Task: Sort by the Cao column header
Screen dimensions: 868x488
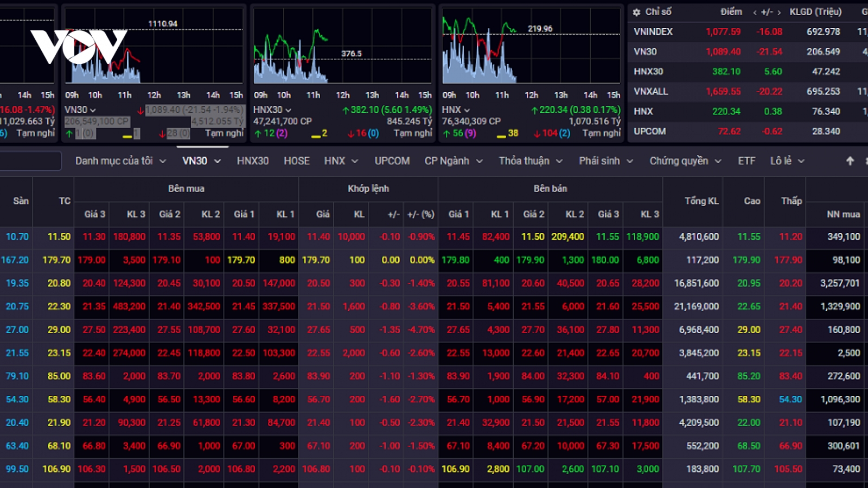Action: pyautogui.click(x=752, y=201)
